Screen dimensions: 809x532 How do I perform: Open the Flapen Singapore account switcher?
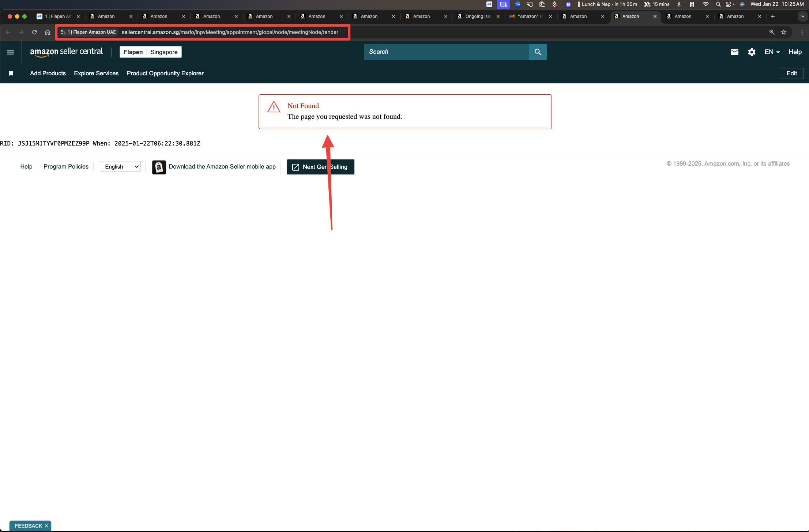151,52
